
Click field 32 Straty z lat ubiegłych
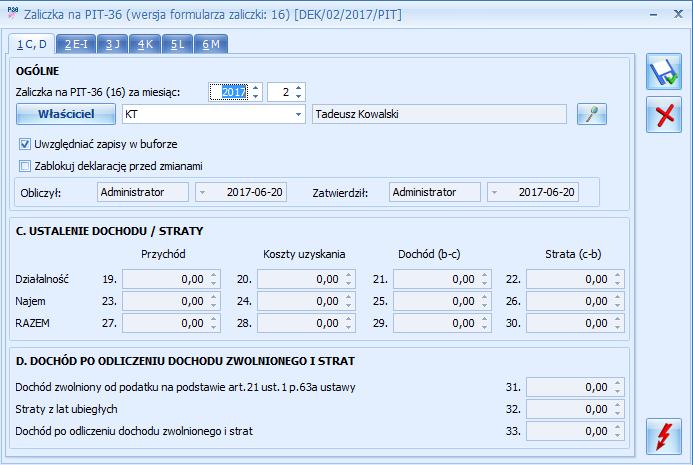click(x=575, y=409)
